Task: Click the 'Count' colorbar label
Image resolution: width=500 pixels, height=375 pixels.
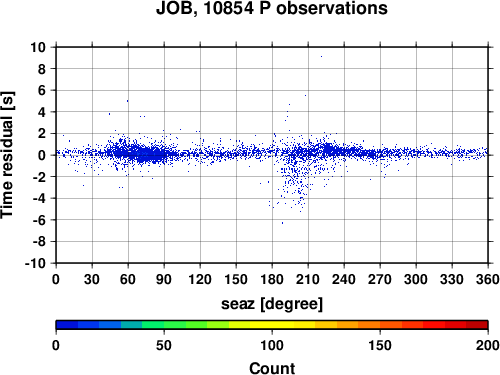Action: tap(272, 369)
